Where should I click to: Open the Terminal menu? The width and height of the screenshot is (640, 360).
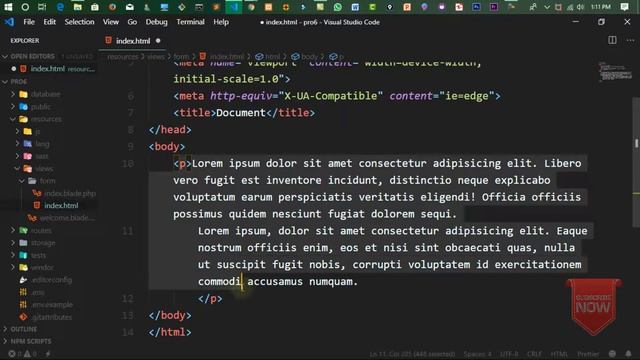[190, 22]
